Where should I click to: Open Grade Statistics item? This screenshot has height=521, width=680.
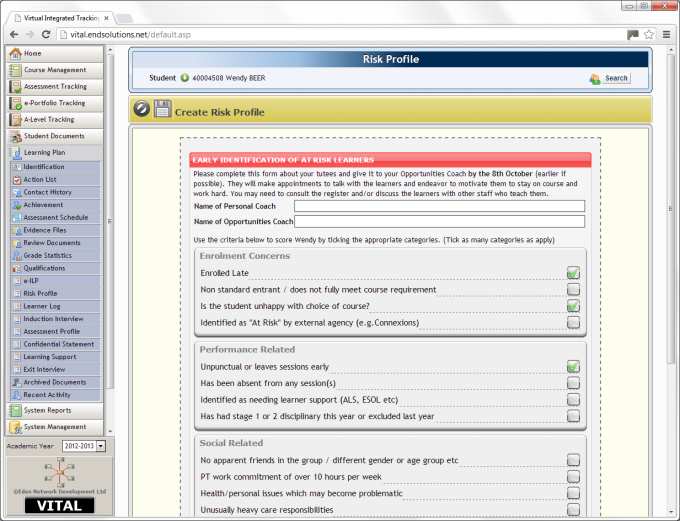56,256
